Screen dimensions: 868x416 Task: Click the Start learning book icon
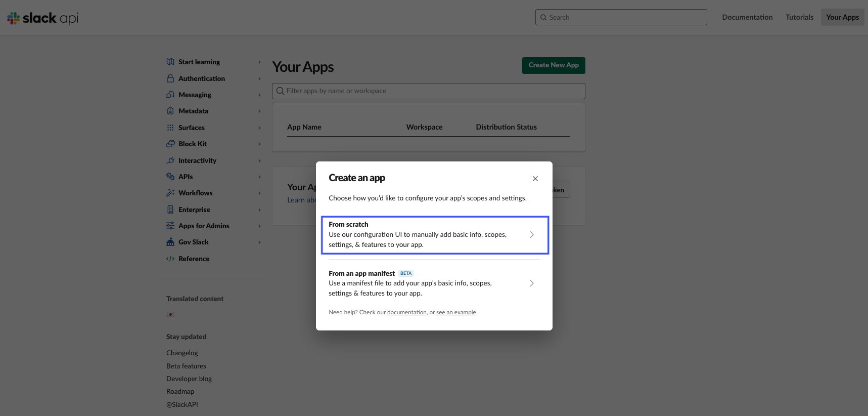[x=170, y=62]
